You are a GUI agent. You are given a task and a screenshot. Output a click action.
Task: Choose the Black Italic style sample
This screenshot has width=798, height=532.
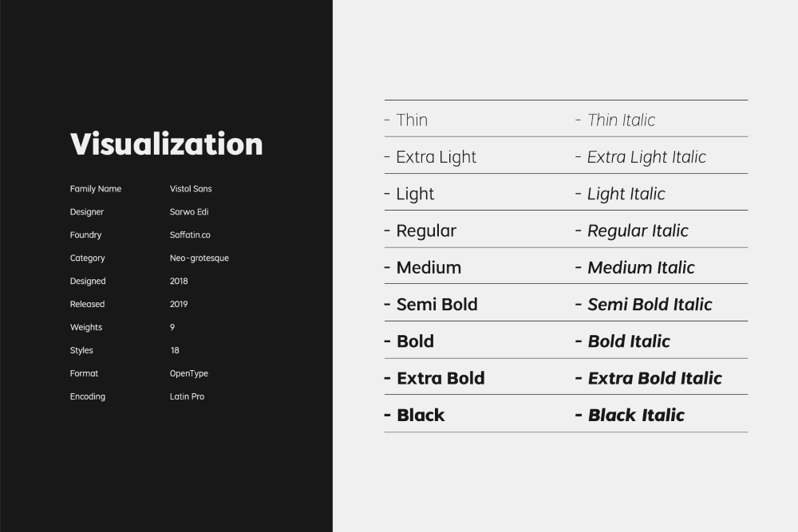tap(636, 415)
